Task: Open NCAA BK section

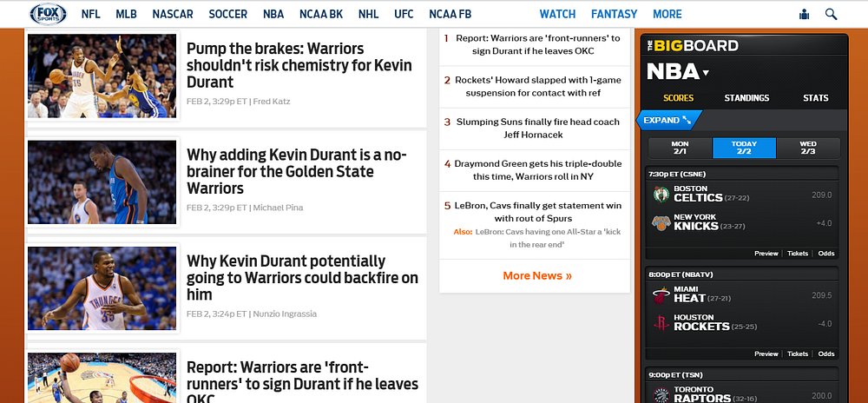Action: click(x=321, y=15)
